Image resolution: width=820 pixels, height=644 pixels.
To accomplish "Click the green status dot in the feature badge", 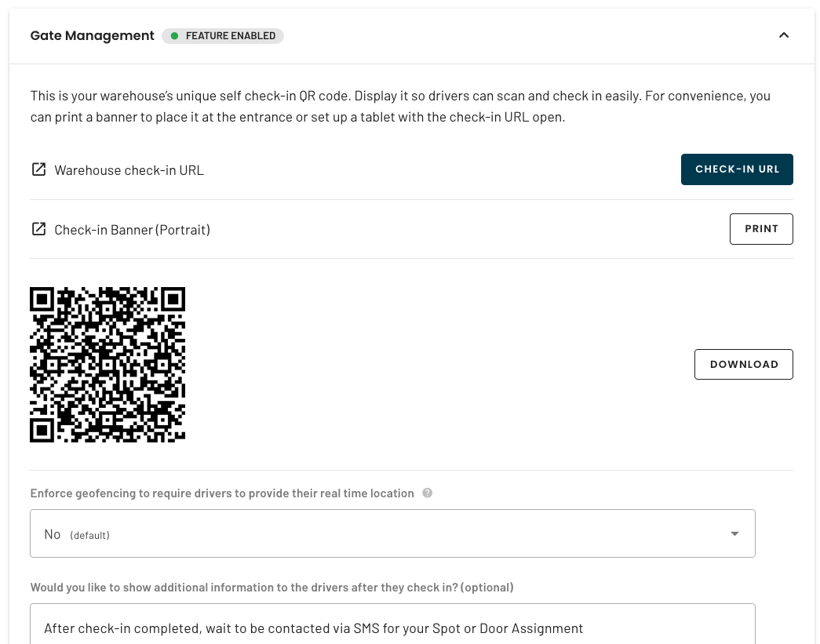I will point(175,36).
